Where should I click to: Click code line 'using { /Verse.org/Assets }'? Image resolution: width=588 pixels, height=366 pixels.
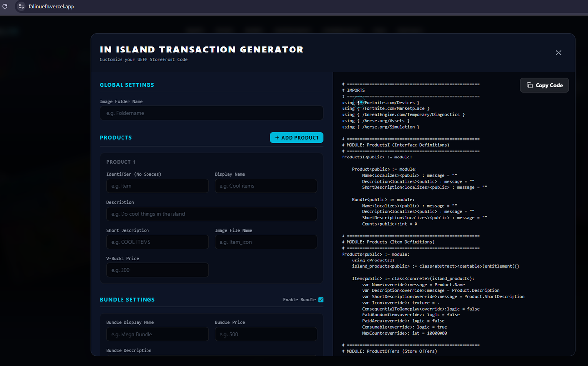point(376,120)
